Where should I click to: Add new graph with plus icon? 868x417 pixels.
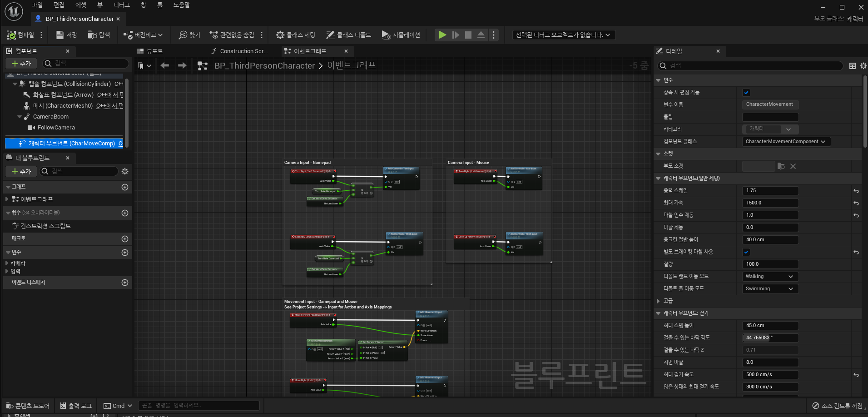pos(125,187)
